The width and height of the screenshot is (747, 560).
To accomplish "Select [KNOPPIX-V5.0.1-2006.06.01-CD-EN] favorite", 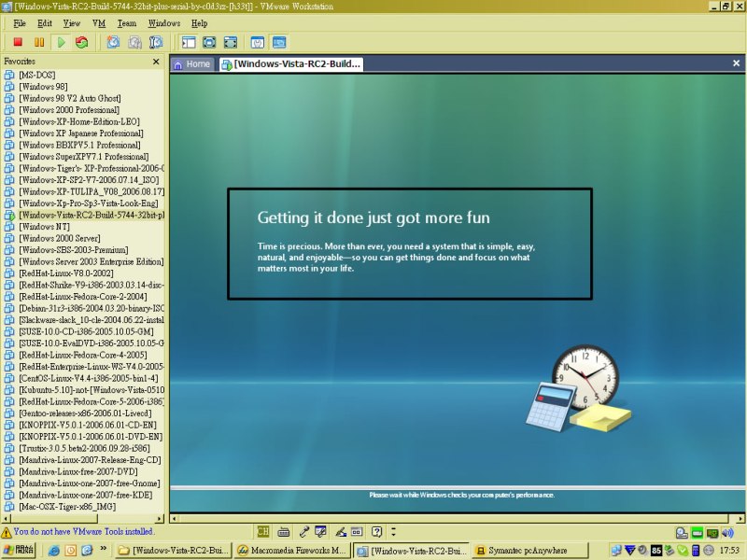I will point(87,425).
